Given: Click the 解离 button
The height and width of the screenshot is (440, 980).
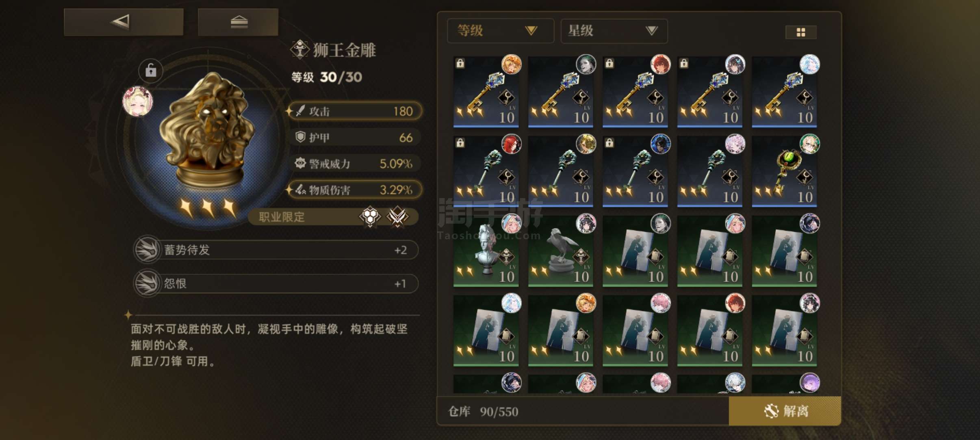Looking at the screenshot, I should tap(785, 411).
